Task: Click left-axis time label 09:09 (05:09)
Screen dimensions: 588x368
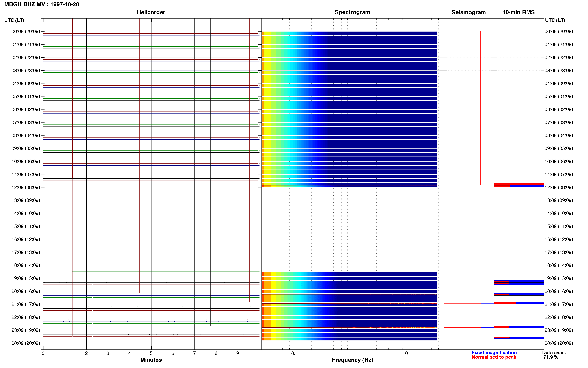Action: click(x=26, y=148)
